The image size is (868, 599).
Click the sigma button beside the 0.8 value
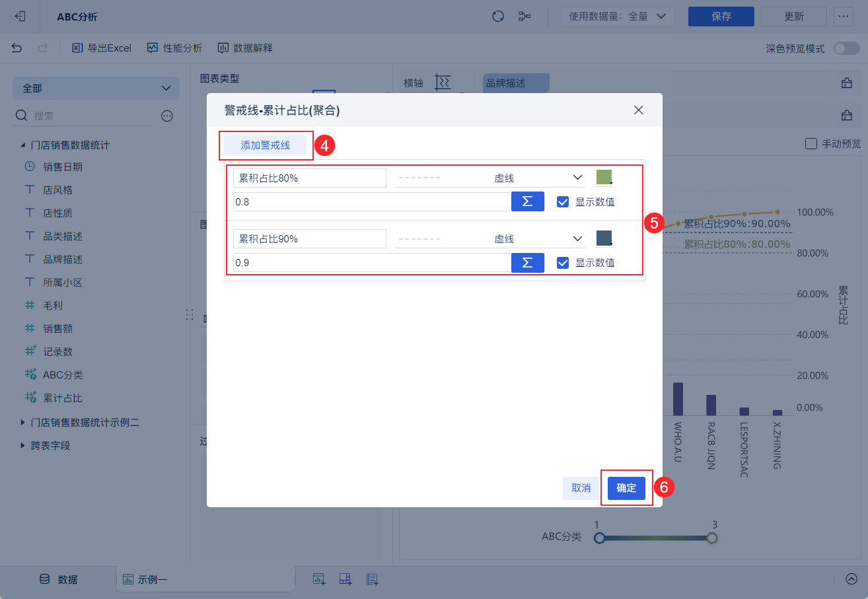[528, 201]
